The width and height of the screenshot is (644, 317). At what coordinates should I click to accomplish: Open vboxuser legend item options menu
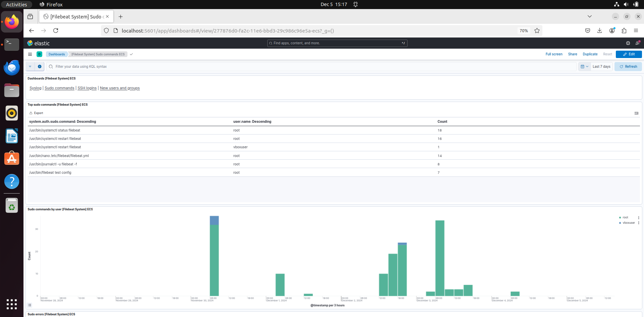tap(639, 223)
